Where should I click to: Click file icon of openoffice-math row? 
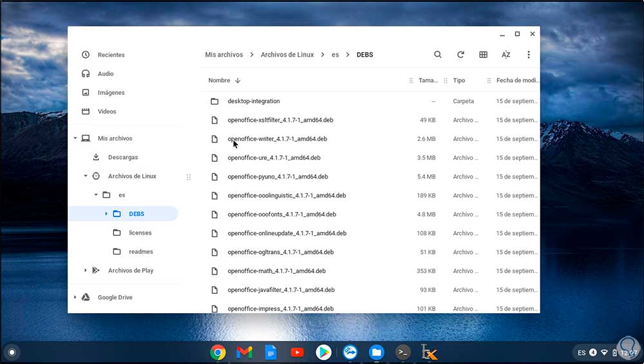214,271
